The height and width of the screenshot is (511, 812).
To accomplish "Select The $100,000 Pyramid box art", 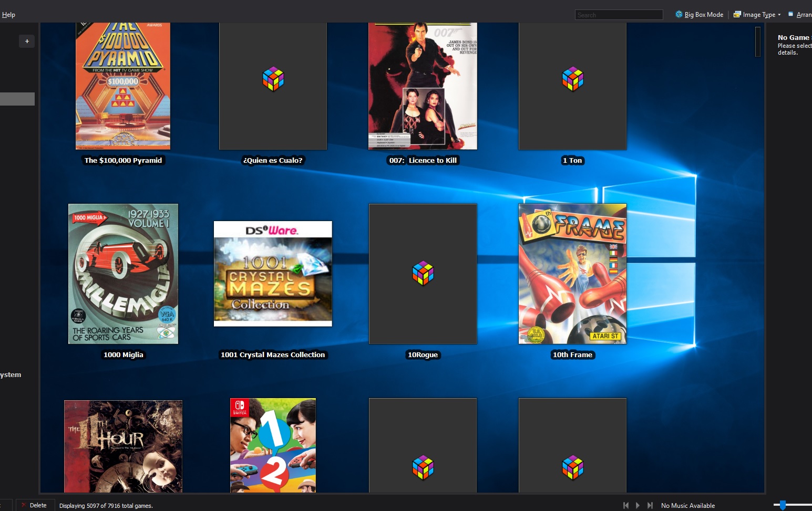I will (123, 86).
